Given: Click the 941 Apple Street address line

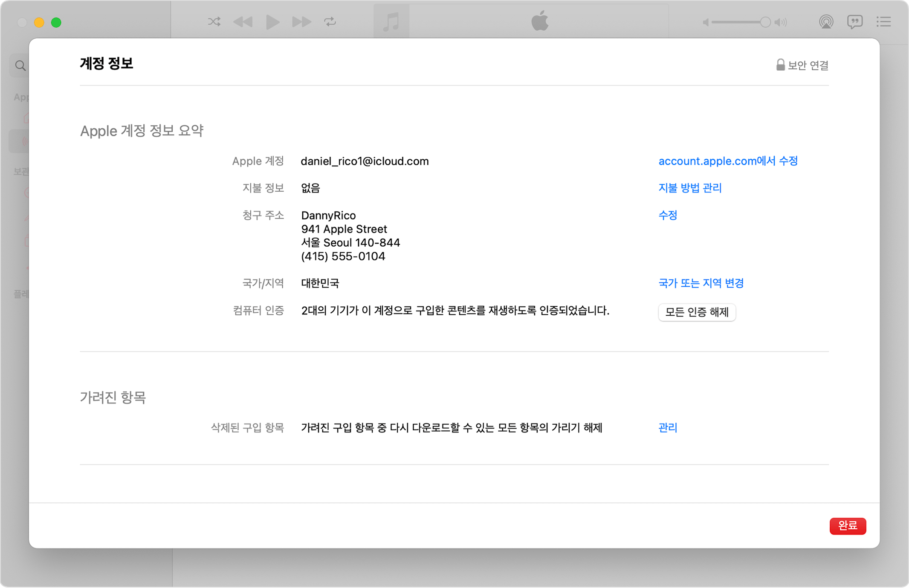Looking at the screenshot, I should (344, 229).
